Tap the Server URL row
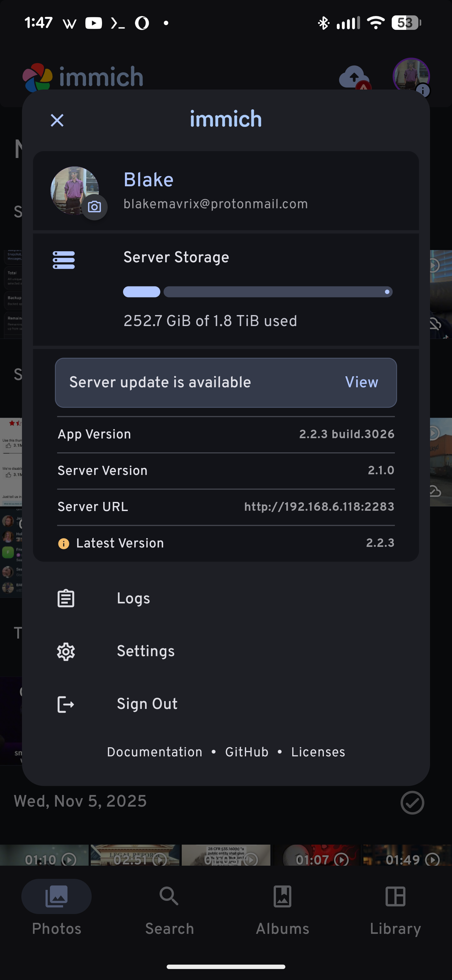This screenshot has width=452, height=980. 226,507
